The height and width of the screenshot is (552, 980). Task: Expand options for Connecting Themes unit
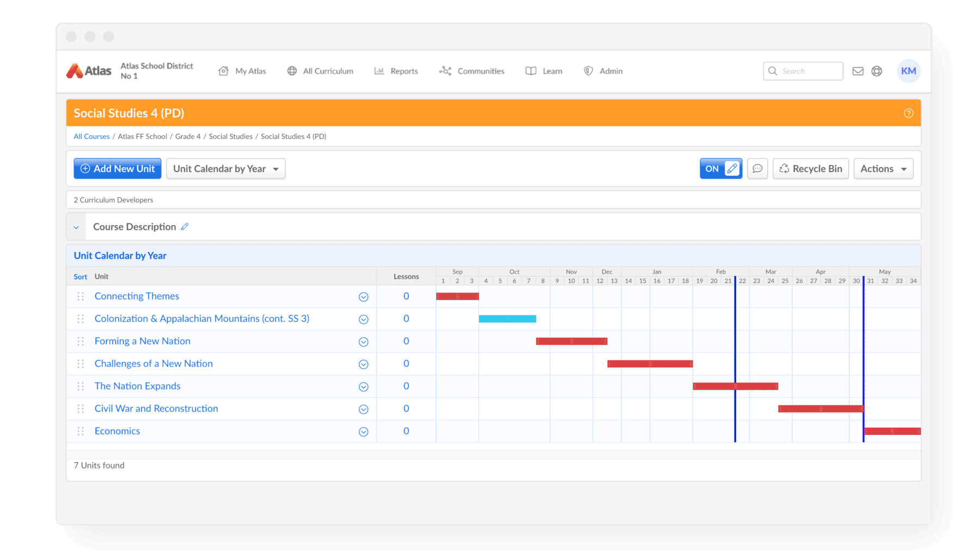tap(363, 297)
